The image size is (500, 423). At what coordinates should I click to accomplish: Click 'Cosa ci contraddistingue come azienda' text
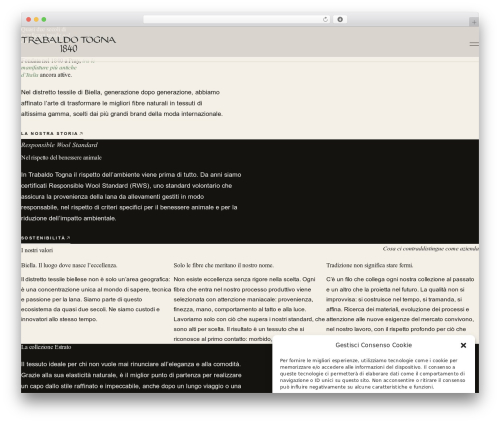[431, 249]
